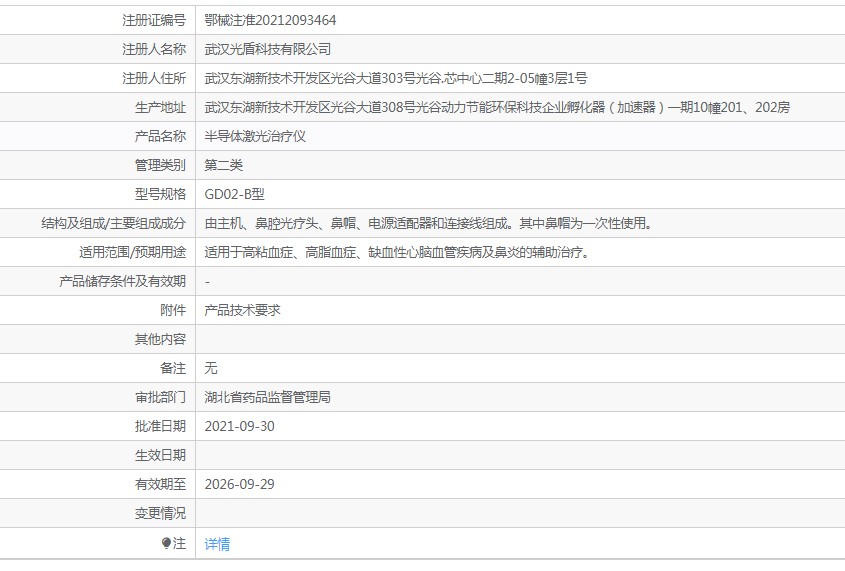Click the 产品名称 label

(x=160, y=136)
